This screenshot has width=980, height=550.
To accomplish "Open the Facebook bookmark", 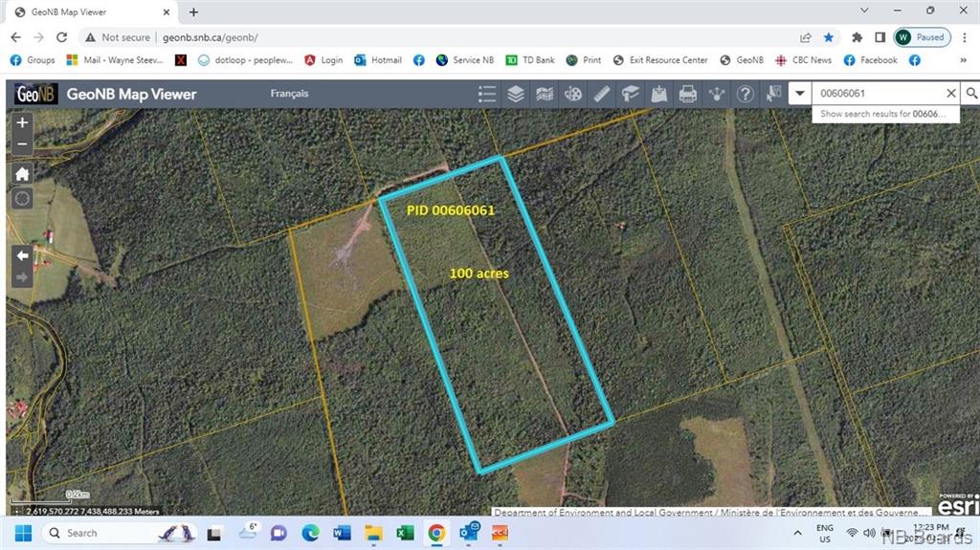I will [871, 60].
